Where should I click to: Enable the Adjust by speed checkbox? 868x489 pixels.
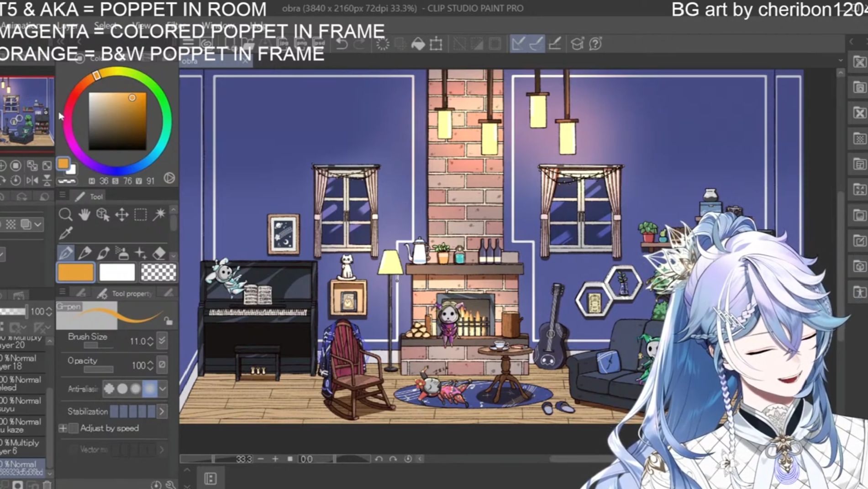tap(73, 428)
